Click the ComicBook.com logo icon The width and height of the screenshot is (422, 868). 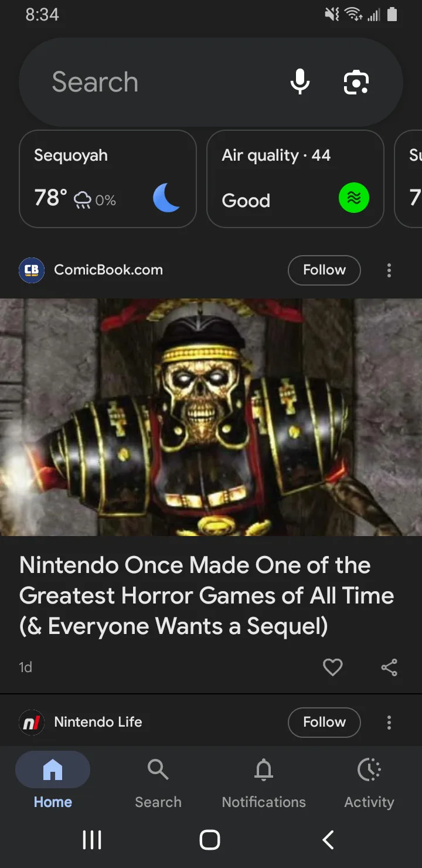(32, 270)
